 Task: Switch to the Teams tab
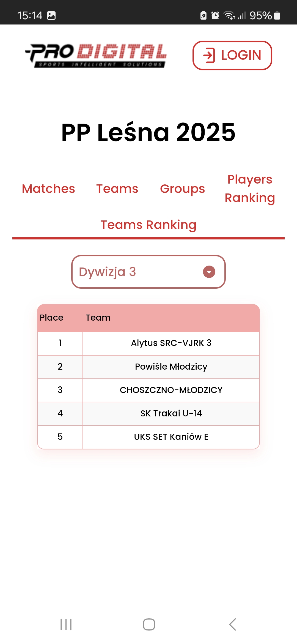(x=117, y=189)
